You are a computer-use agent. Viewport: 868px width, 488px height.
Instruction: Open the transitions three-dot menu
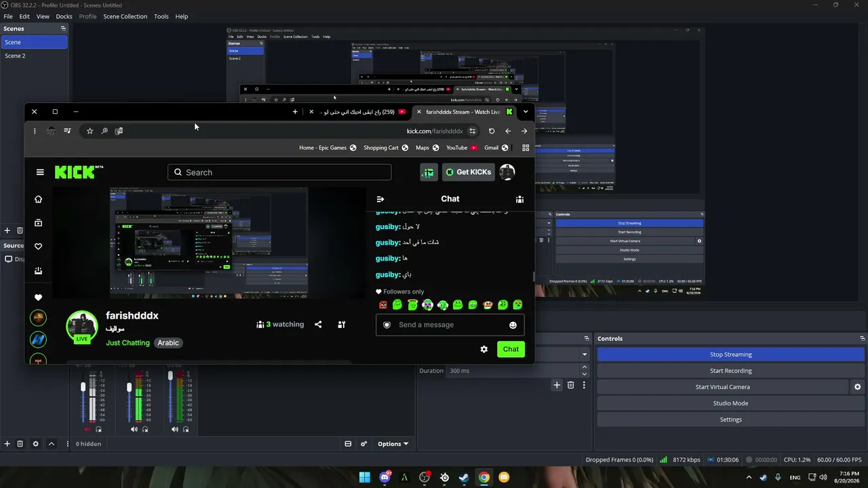point(584,385)
